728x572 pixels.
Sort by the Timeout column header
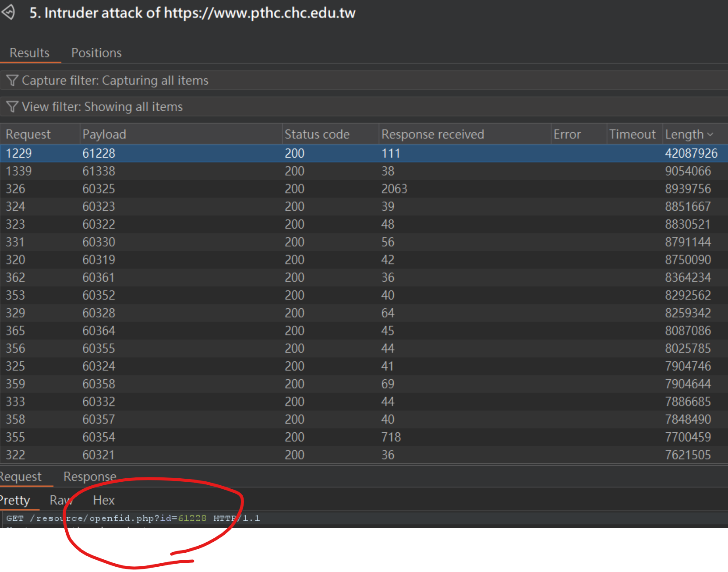634,134
